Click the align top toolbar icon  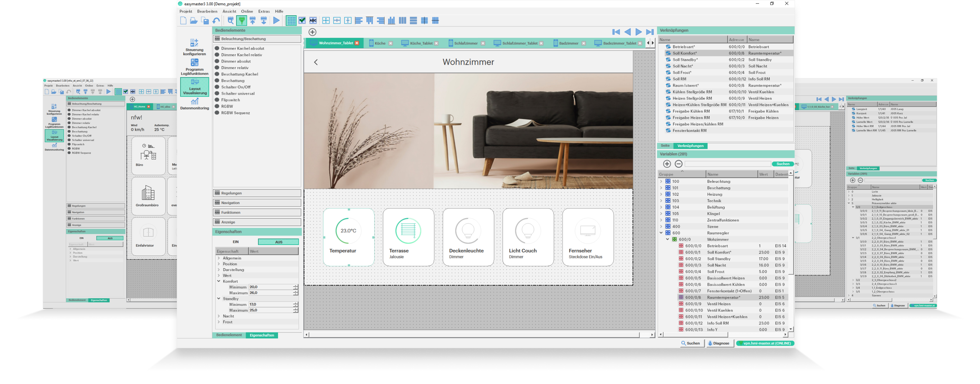369,21
